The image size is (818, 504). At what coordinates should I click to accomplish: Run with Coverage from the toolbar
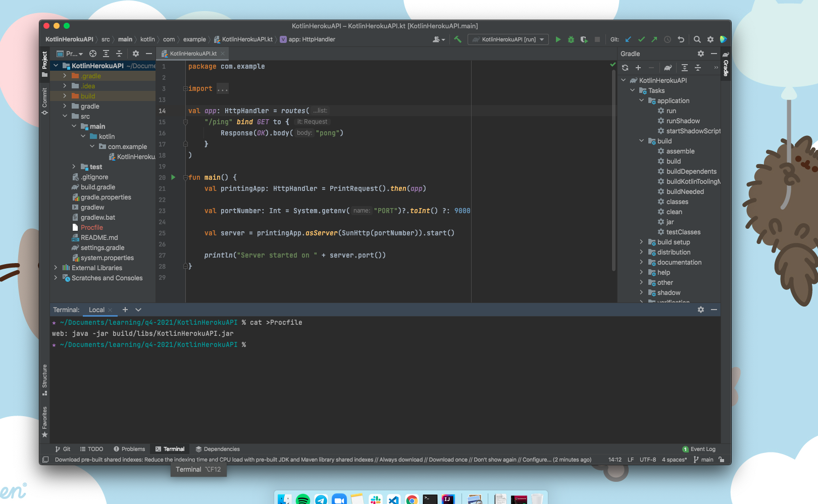584,39
